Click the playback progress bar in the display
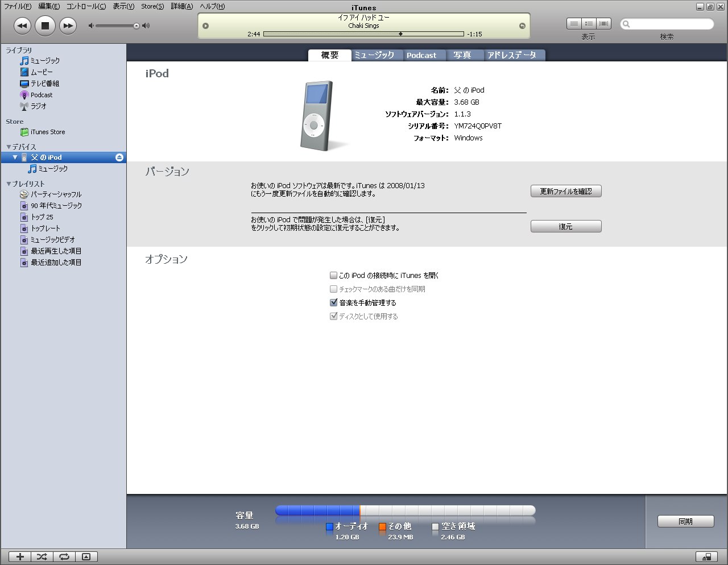Image resolution: width=728 pixels, height=565 pixels. click(x=363, y=34)
